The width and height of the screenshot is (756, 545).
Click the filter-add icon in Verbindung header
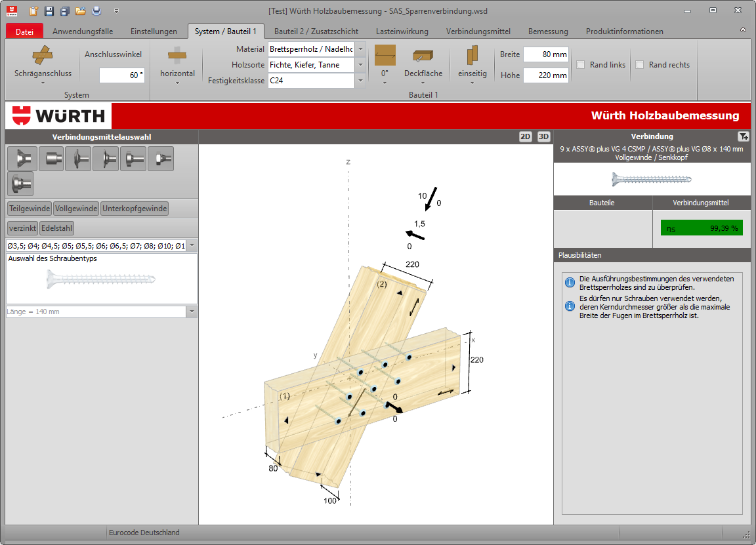(x=744, y=136)
